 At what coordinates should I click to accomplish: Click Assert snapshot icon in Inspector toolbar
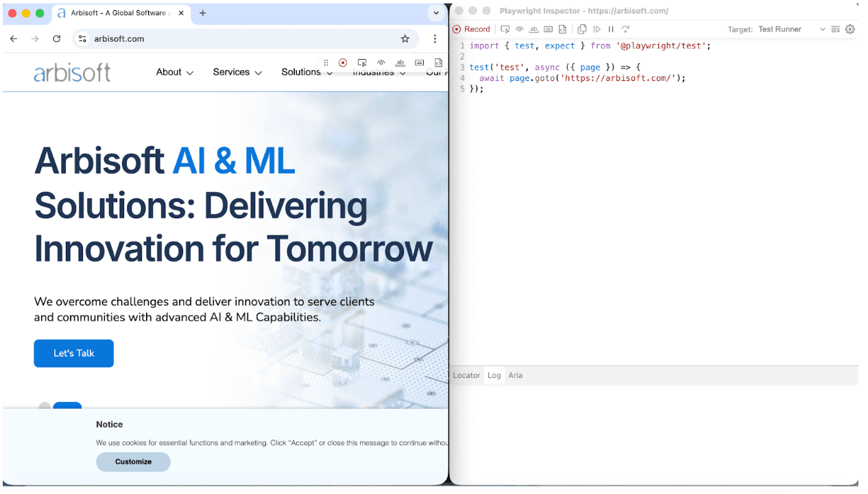pyautogui.click(x=562, y=30)
